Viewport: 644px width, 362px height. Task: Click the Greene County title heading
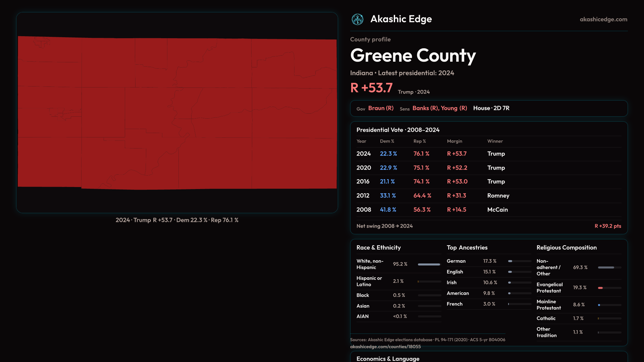pos(413,56)
